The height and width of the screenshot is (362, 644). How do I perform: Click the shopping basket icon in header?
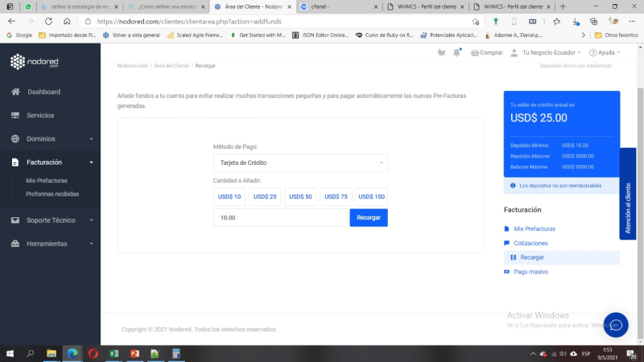click(441, 52)
